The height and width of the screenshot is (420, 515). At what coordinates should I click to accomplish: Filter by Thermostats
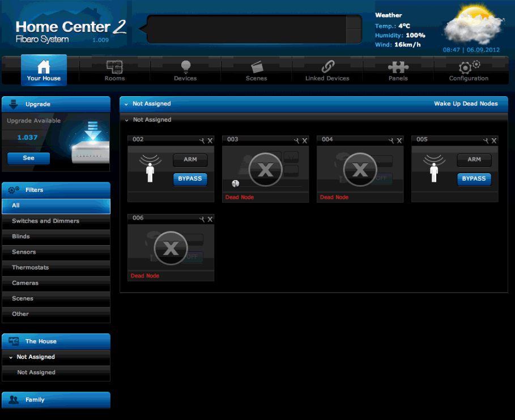tap(56, 268)
